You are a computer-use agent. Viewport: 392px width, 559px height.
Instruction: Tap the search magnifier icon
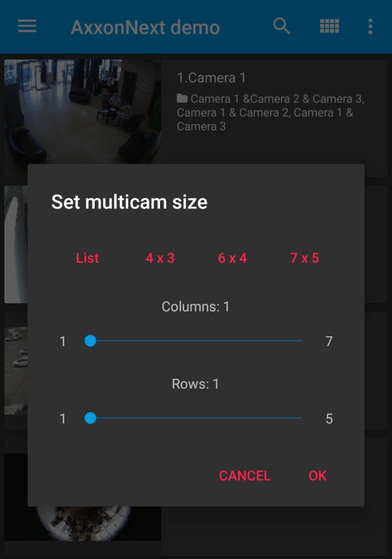(282, 26)
